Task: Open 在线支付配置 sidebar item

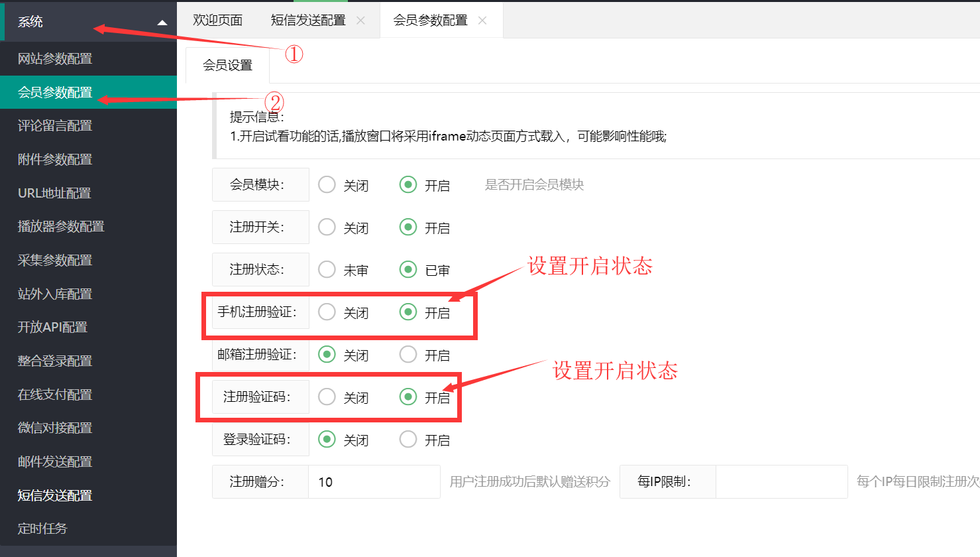Action: coord(55,395)
